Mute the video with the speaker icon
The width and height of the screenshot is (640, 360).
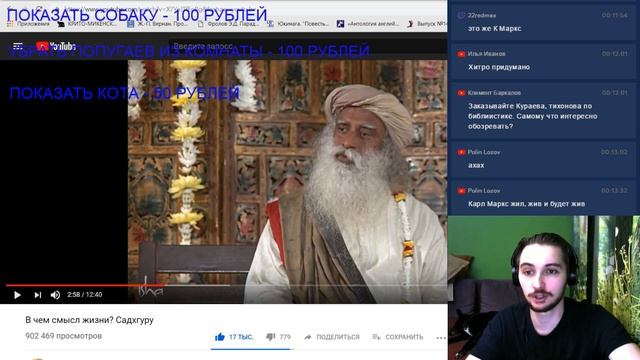(55, 295)
